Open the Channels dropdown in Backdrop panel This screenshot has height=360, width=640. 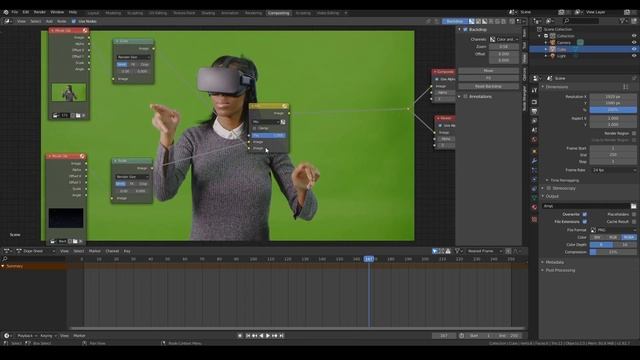[x=504, y=39]
